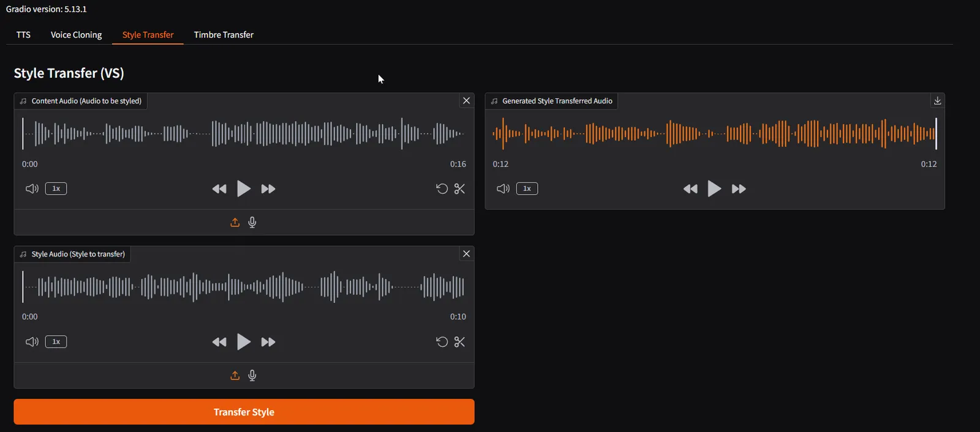The image size is (980, 432).
Task: Rewind the Generated Style Transferred Audio
Action: [690, 189]
